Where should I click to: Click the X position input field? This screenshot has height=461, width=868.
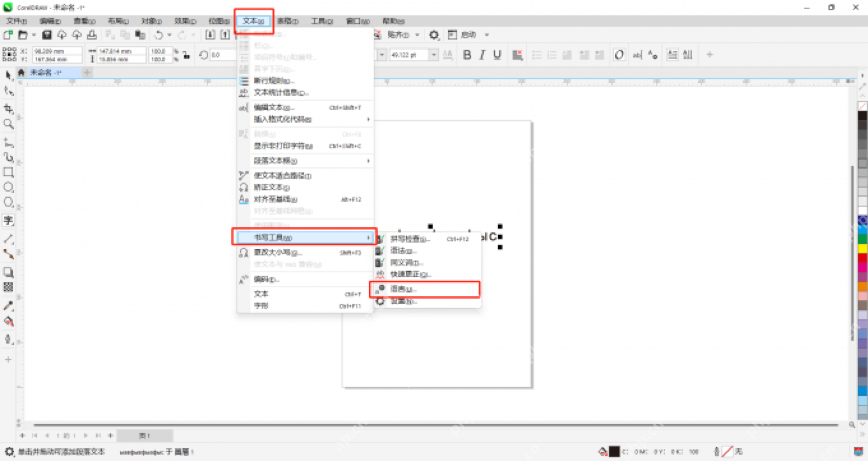pos(57,51)
